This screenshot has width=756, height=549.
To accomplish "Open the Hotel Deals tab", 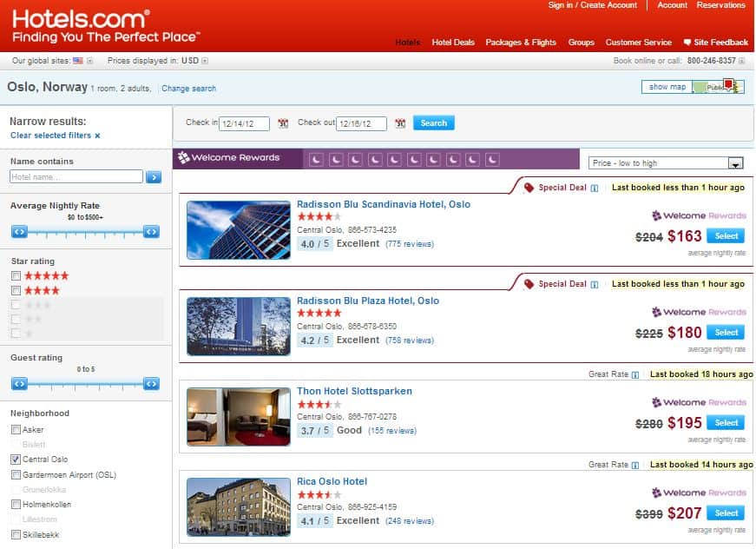I will pyautogui.click(x=453, y=43).
